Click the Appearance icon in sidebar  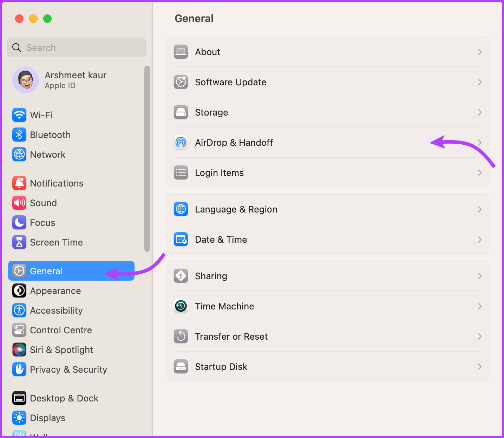tap(19, 290)
